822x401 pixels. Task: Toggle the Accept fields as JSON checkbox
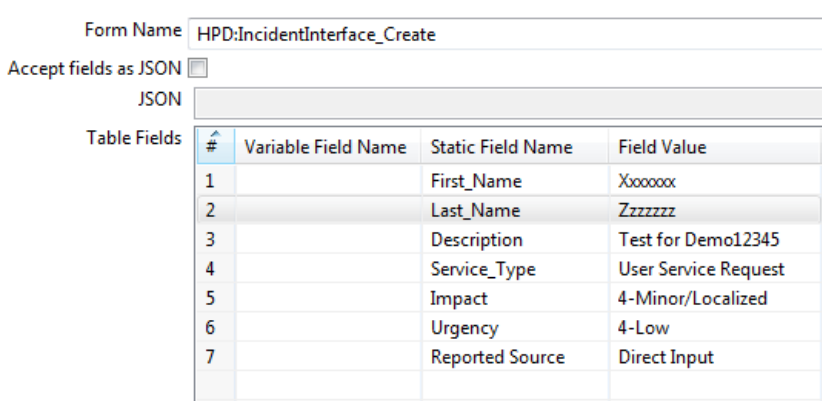coord(198,69)
